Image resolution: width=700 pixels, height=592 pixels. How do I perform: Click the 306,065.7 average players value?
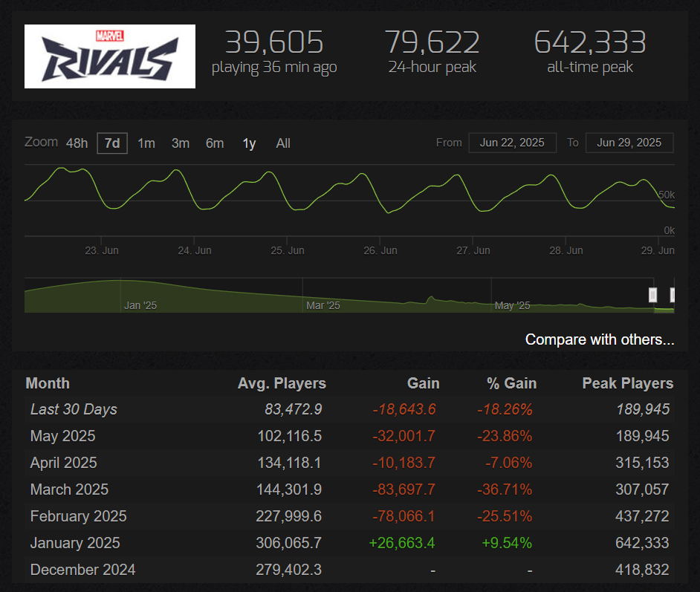click(x=289, y=543)
